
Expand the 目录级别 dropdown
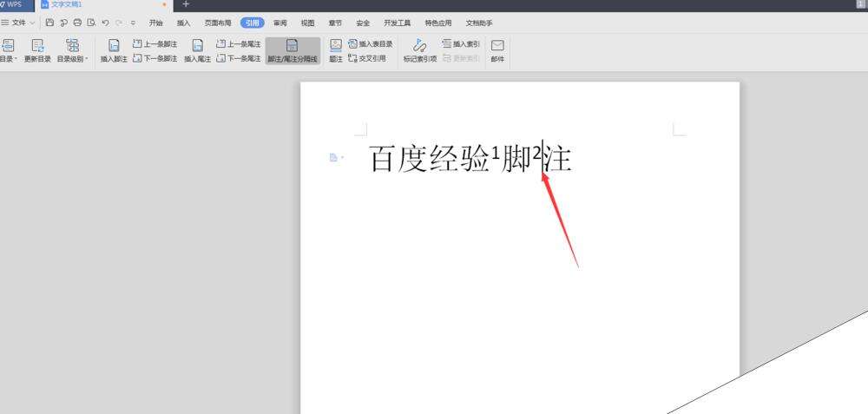point(73,51)
